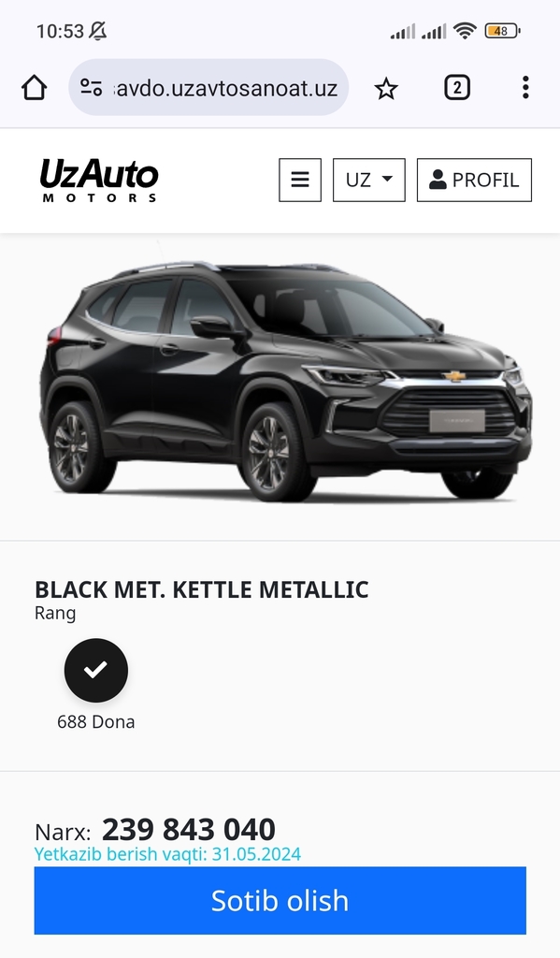Tap the 239 843 040 price value
This screenshot has height=958, width=560.
coord(188,829)
